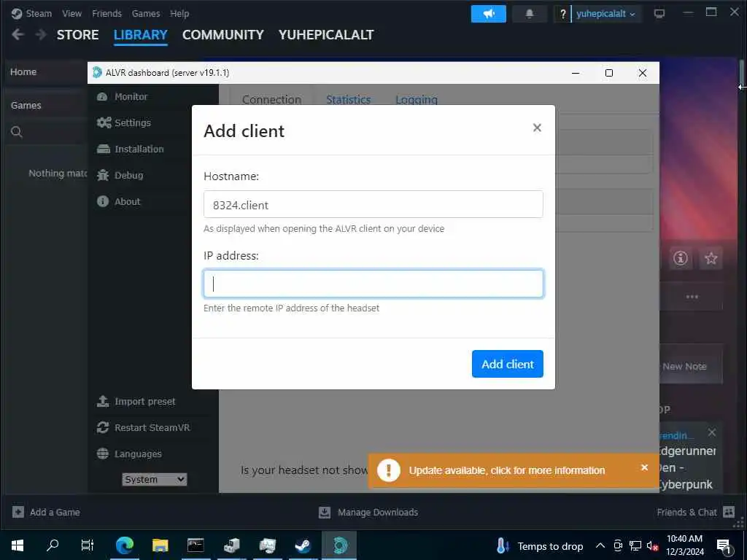This screenshot has width=747, height=560.
Task: Open Task View on the taskbar
Action: click(x=88, y=545)
